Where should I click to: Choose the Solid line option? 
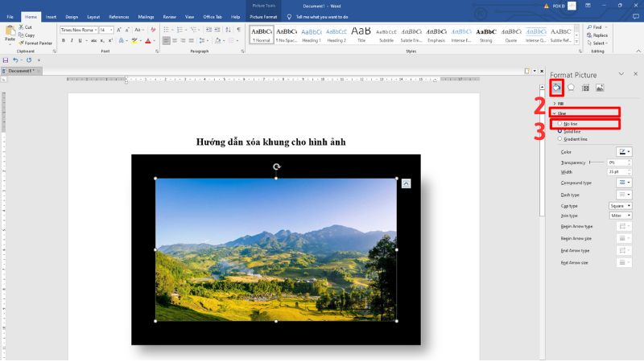point(561,131)
